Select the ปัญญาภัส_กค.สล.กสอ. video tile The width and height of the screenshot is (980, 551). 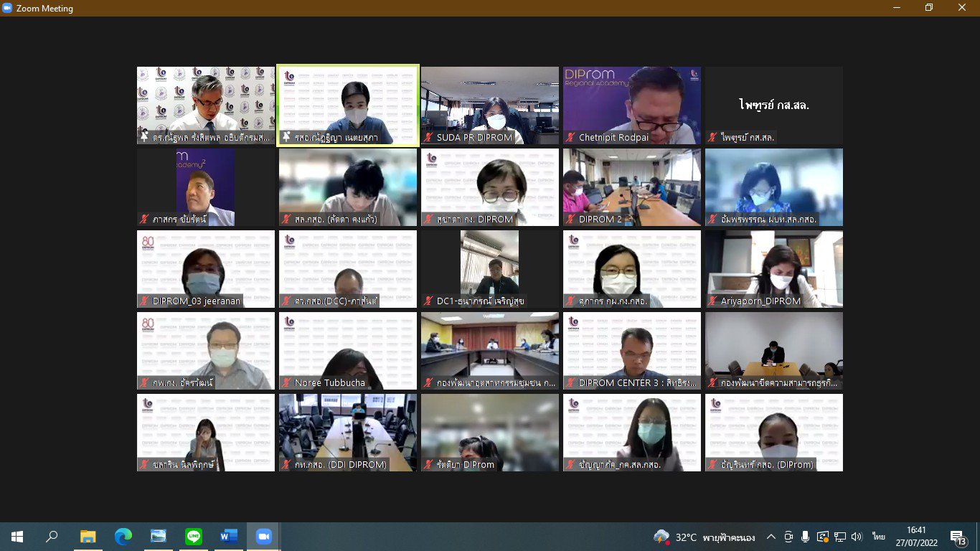coord(632,433)
